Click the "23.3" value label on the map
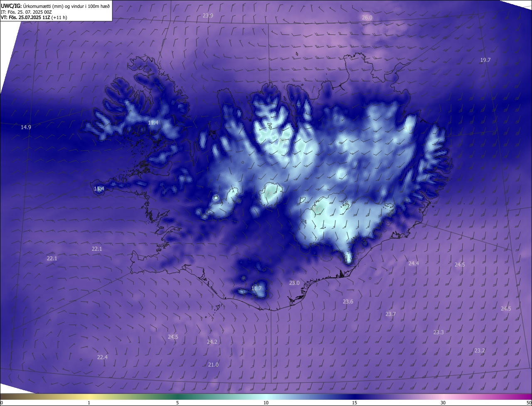Viewport: 532px width, 406px height. pyautogui.click(x=438, y=333)
